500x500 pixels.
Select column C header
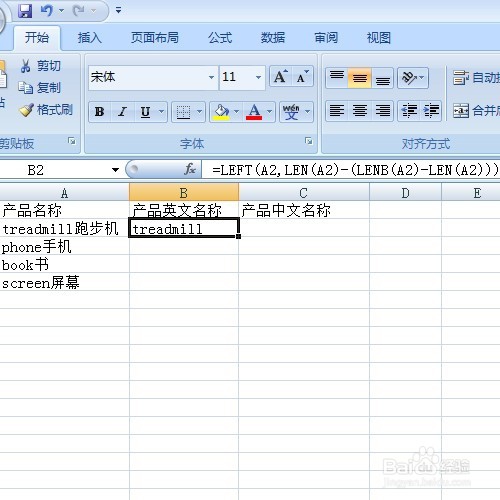pos(304,193)
